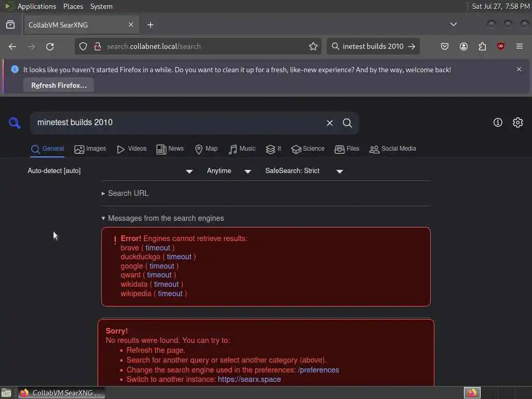Expand the Search URL section
Screen dimensions: 532x399
tap(125, 193)
